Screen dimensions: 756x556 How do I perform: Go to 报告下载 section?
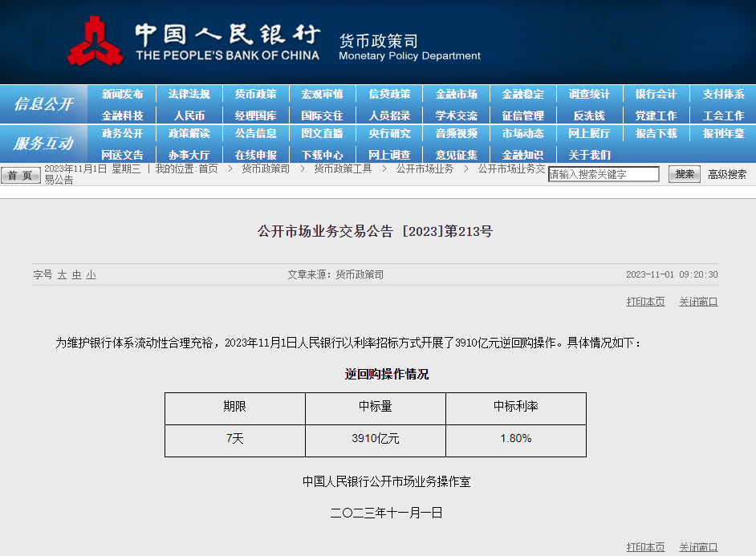656,133
